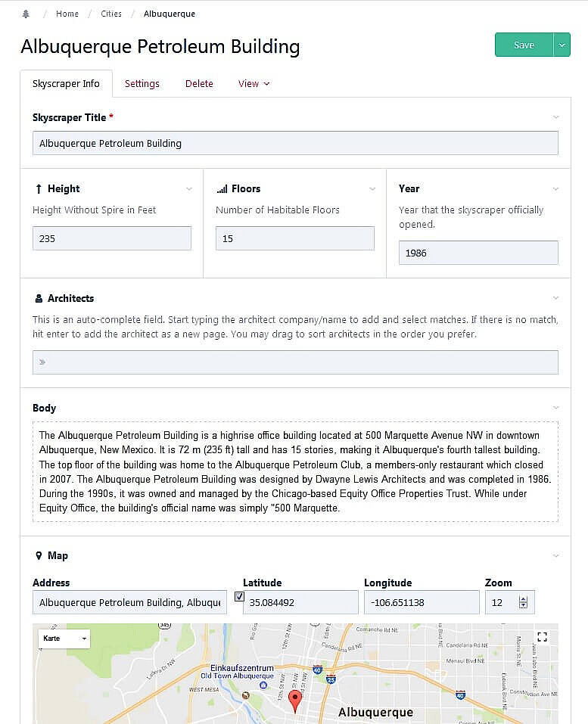Open the Save button dropdown arrow

click(x=562, y=45)
